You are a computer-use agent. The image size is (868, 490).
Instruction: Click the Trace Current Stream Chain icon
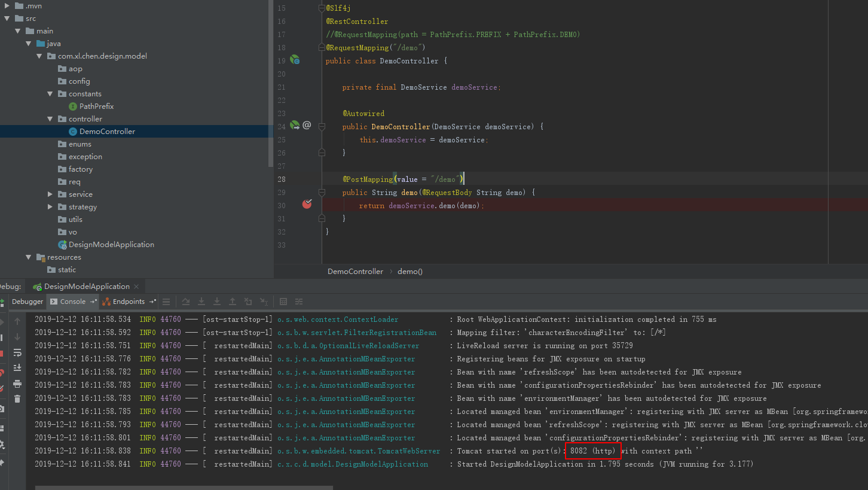click(x=299, y=302)
